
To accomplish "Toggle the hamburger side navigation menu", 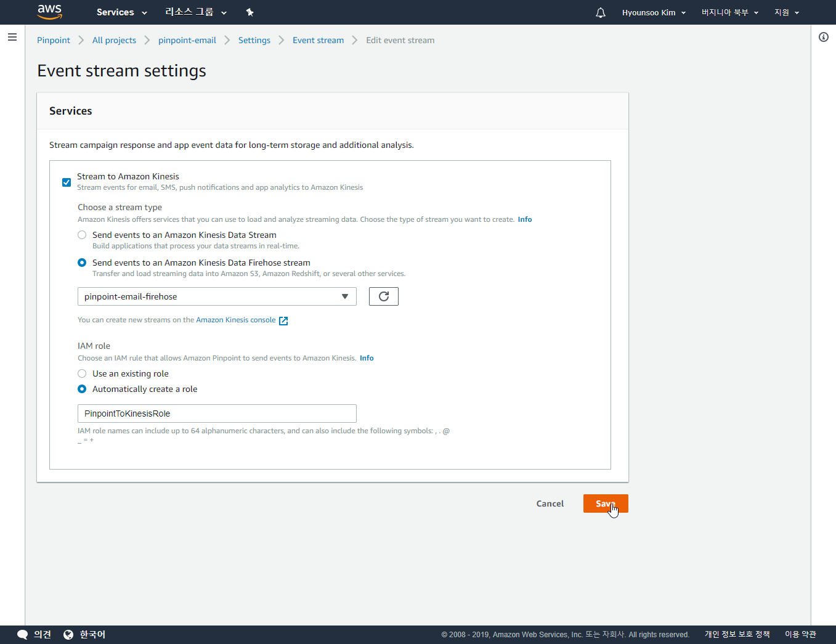I will 12,37.
